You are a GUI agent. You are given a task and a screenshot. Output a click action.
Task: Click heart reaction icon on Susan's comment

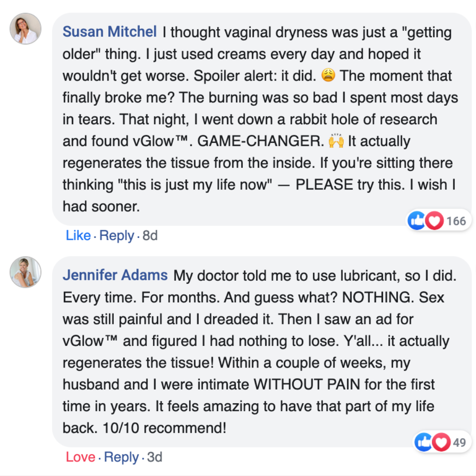pyautogui.click(x=434, y=221)
